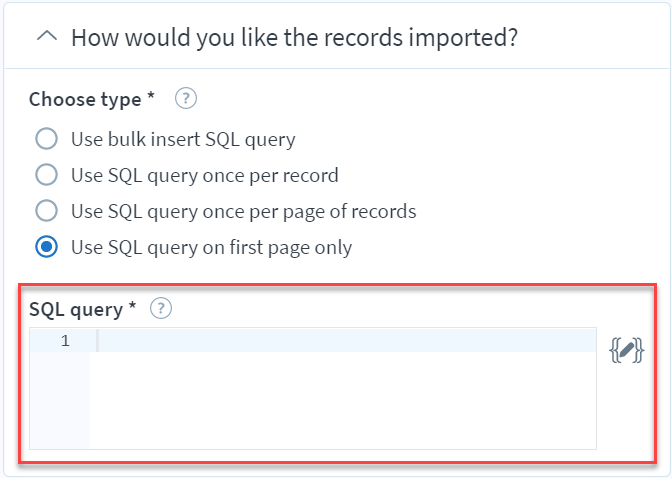Focus line one of the SQL query editor
Image resolution: width=672 pixels, height=478 pixels.
coord(347,341)
